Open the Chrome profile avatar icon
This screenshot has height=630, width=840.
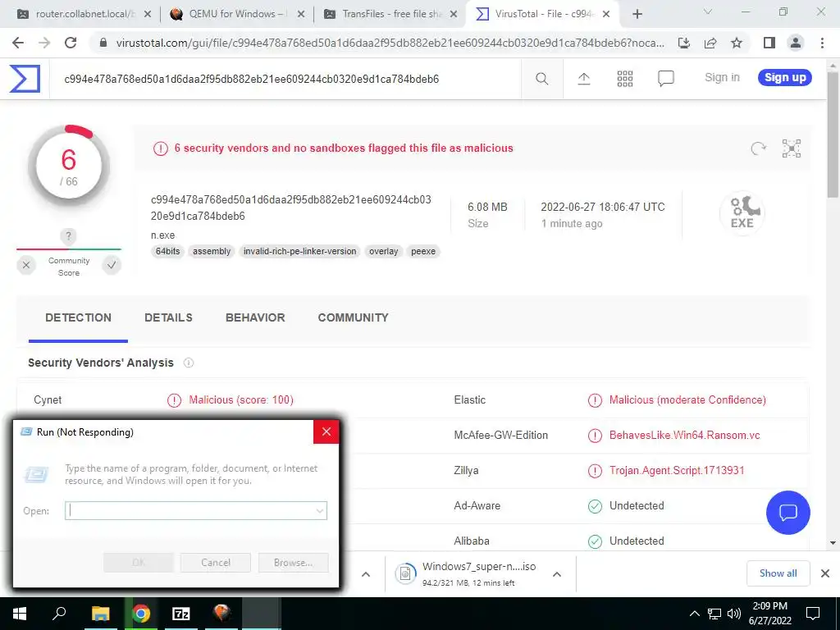coord(796,43)
